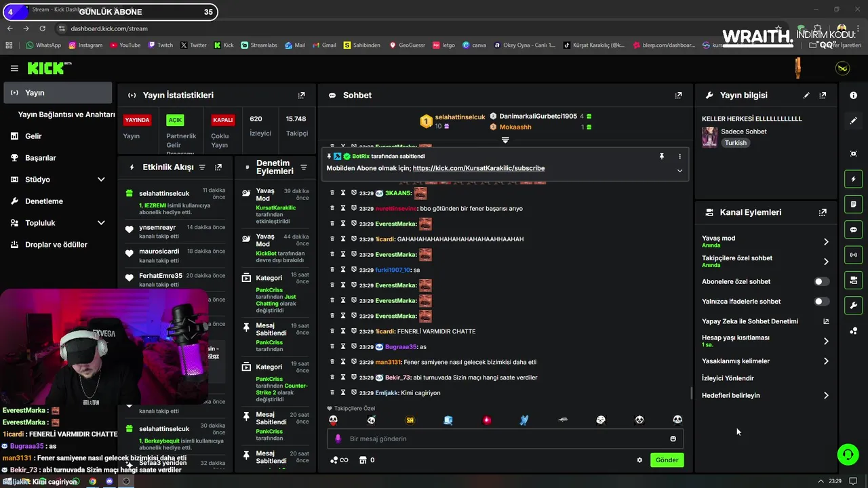Click the green Gönder send button
The image size is (868, 488).
pos(667,460)
